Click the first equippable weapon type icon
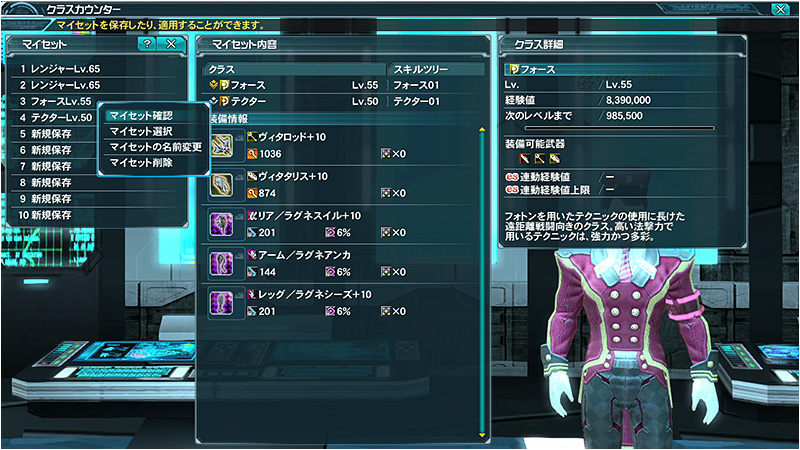 pyautogui.click(x=524, y=159)
